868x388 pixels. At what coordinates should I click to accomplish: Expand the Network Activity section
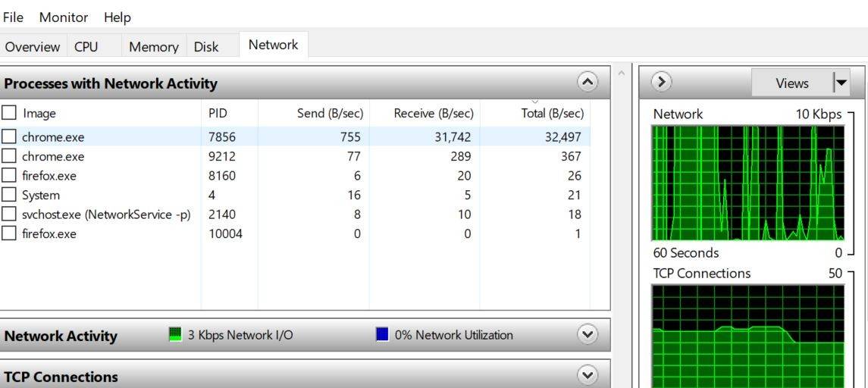click(x=588, y=334)
